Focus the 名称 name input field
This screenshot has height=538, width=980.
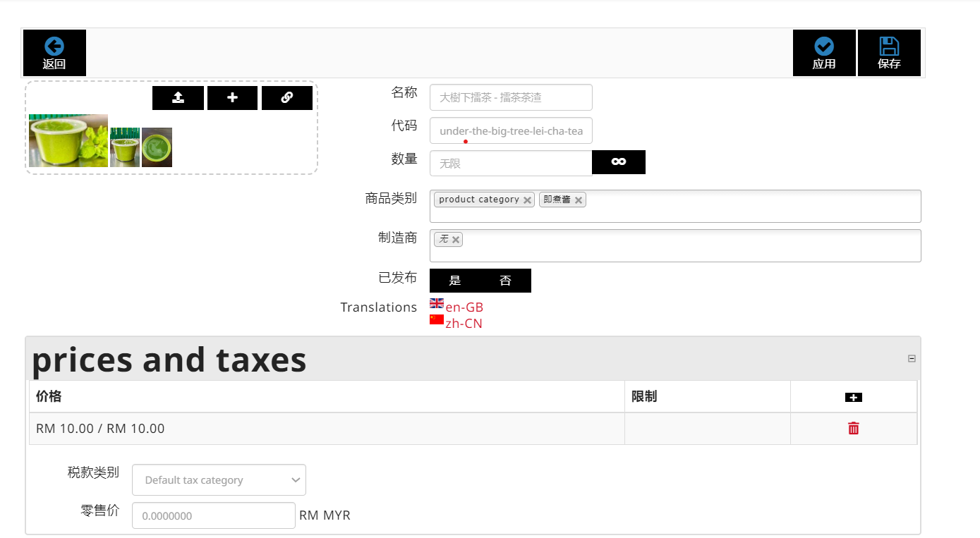tap(511, 97)
